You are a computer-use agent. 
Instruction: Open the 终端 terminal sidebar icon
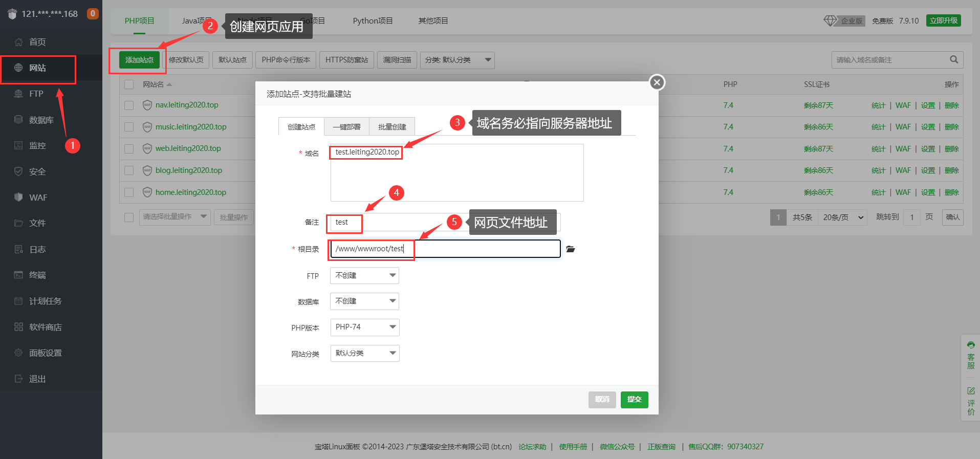[19, 275]
